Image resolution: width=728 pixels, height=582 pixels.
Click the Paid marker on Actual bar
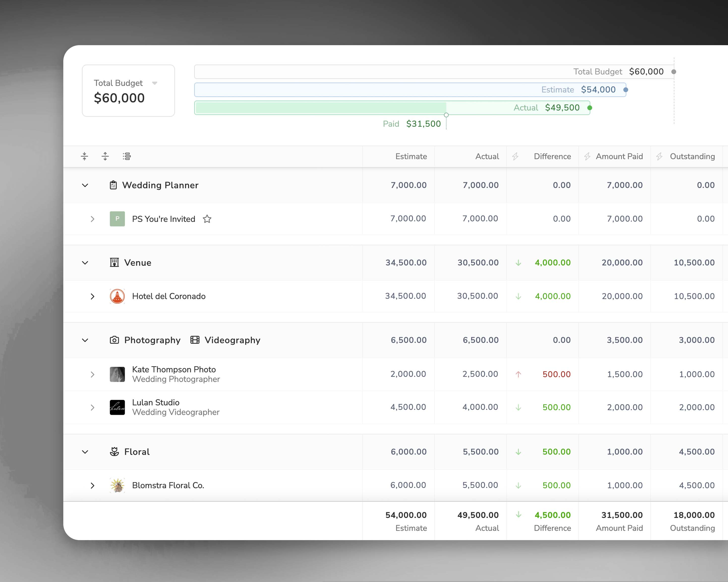click(446, 115)
